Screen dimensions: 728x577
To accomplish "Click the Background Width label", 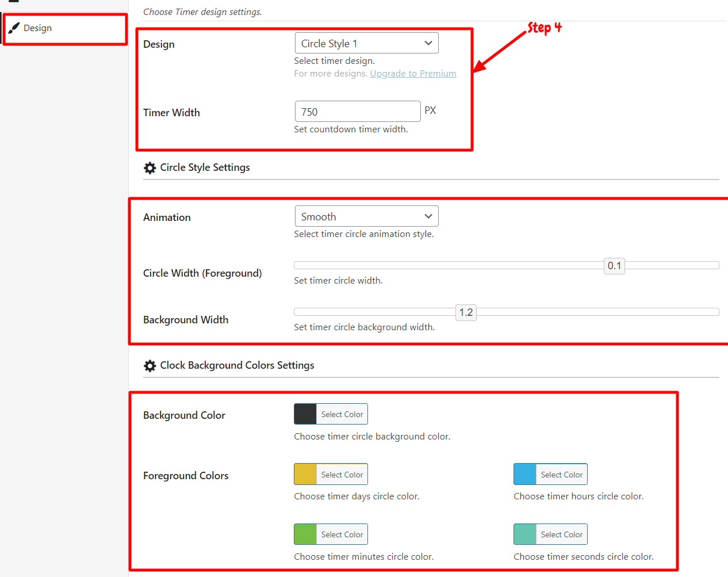I will point(186,320).
